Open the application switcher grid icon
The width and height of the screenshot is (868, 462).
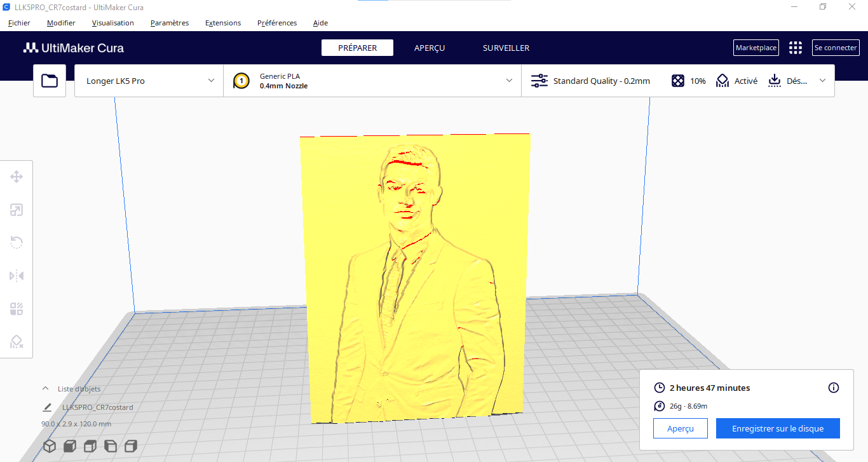796,48
